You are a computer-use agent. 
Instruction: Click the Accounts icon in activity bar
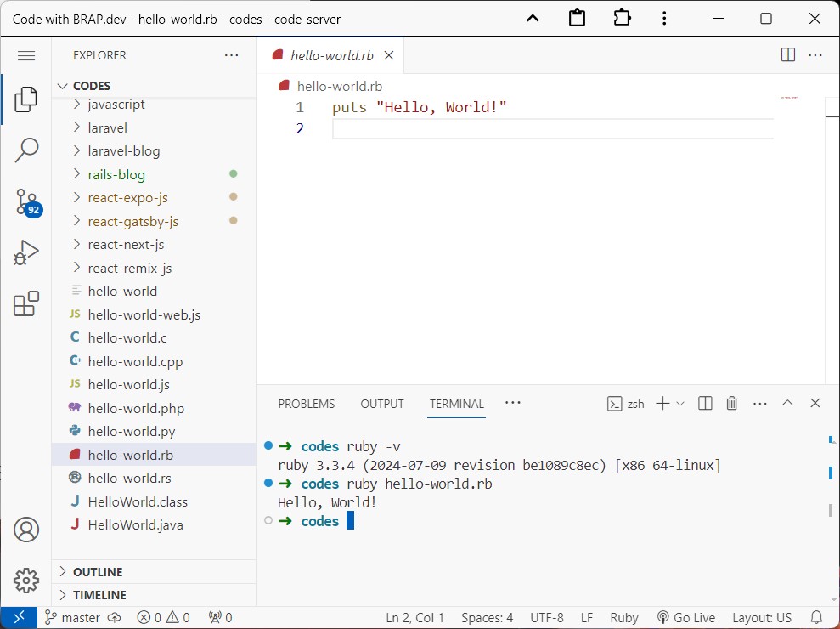pyautogui.click(x=26, y=530)
